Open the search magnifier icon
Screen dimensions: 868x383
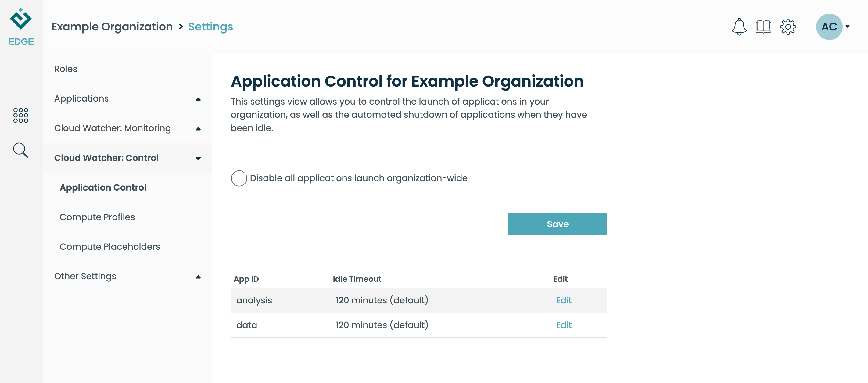20,150
